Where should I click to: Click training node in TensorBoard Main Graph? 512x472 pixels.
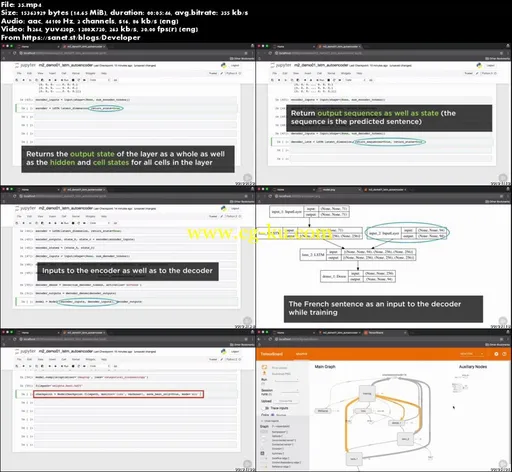click(367, 393)
